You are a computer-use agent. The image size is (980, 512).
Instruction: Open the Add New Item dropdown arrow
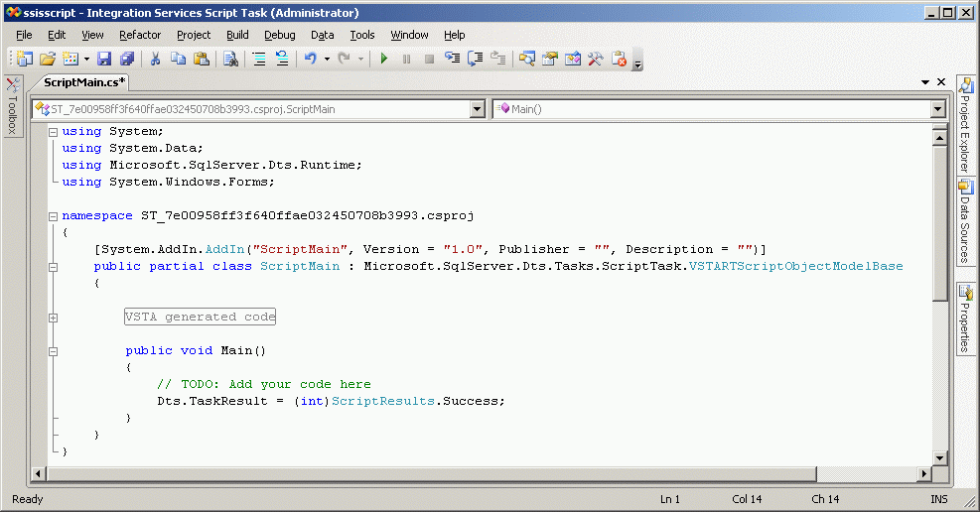coord(86,59)
